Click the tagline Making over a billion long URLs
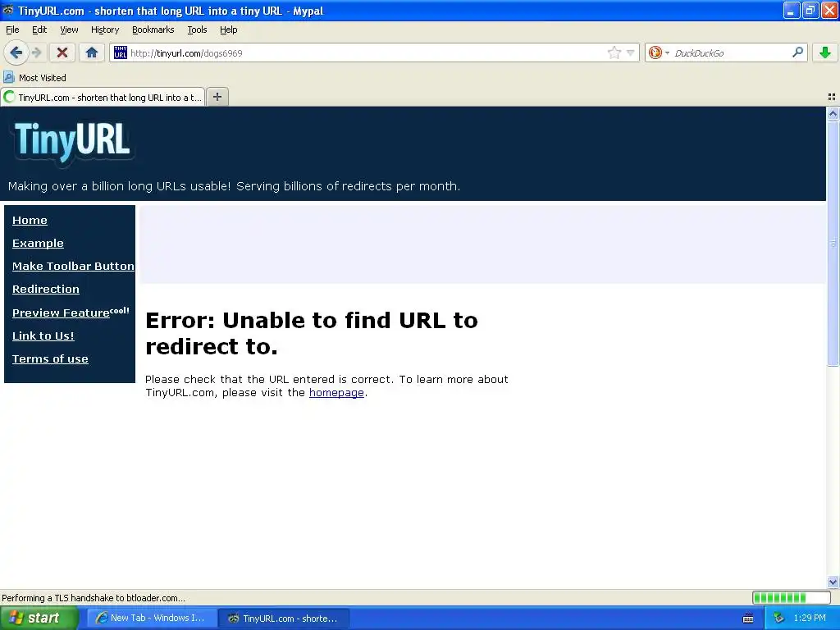This screenshot has width=840, height=630. click(234, 186)
